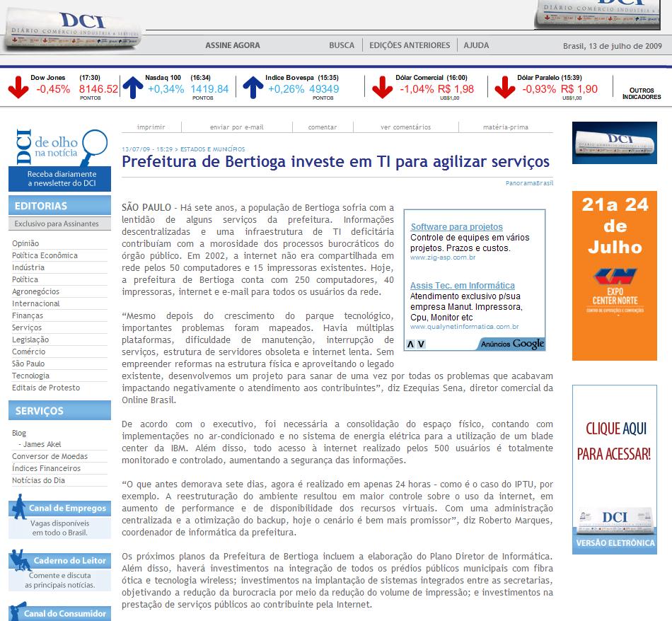Click Assine Agora link
The width and height of the screenshot is (672, 621).
coord(232,45)
